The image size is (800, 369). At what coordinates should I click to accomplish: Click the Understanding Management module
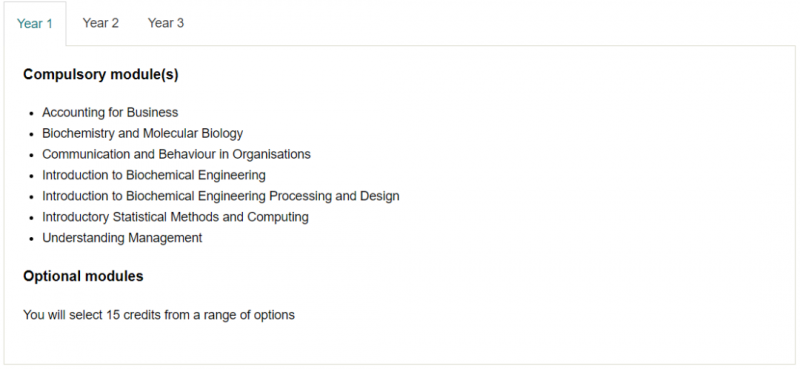coord(122,238)
